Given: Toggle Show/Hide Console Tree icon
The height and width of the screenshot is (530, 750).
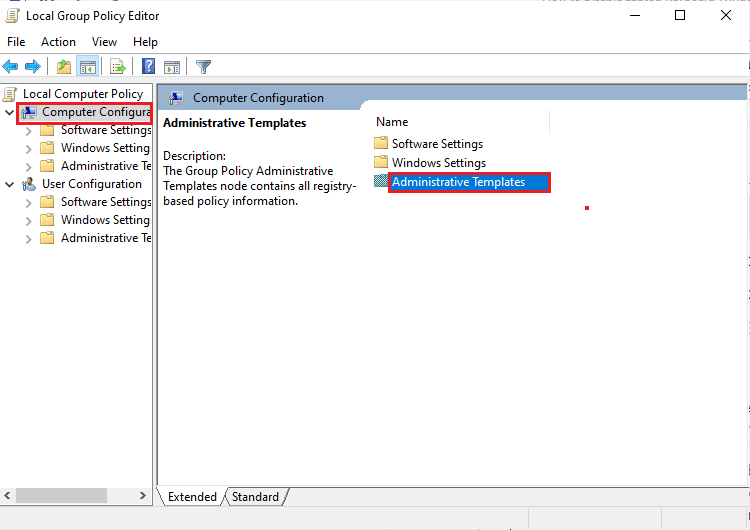Looking at the screenshot, I should (88, 66).
